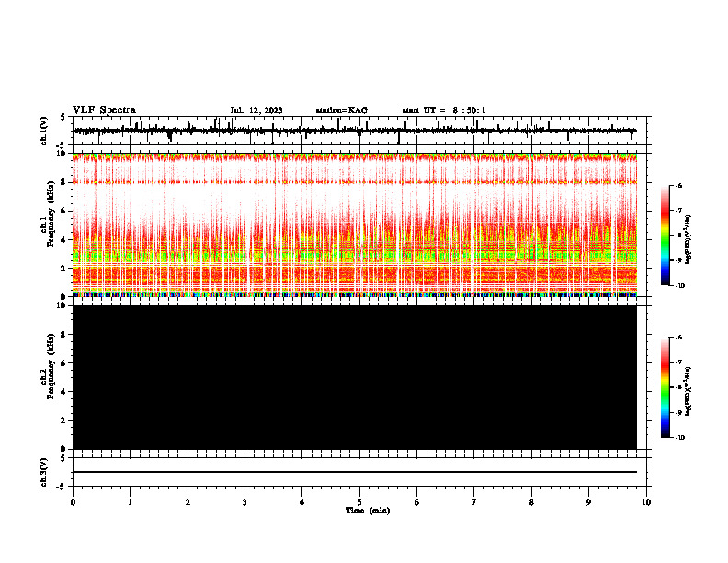Click the "start UT = 8:50:1" header text

444,110
